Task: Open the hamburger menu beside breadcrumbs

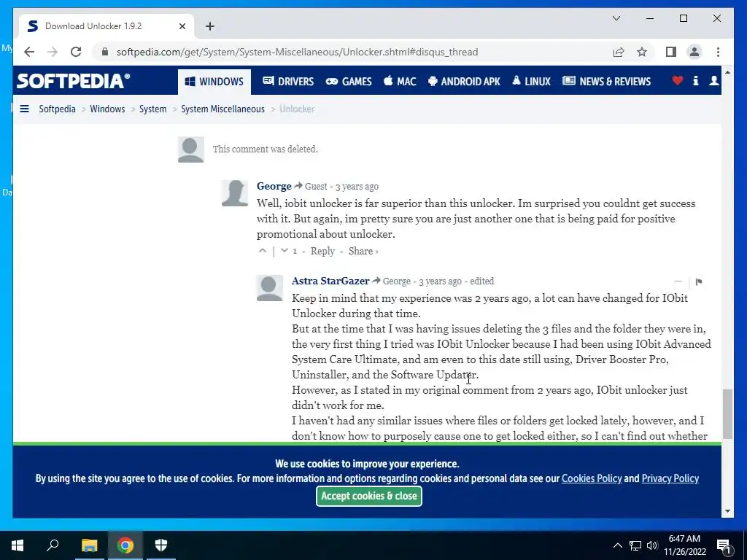Action: click(24, 109)
